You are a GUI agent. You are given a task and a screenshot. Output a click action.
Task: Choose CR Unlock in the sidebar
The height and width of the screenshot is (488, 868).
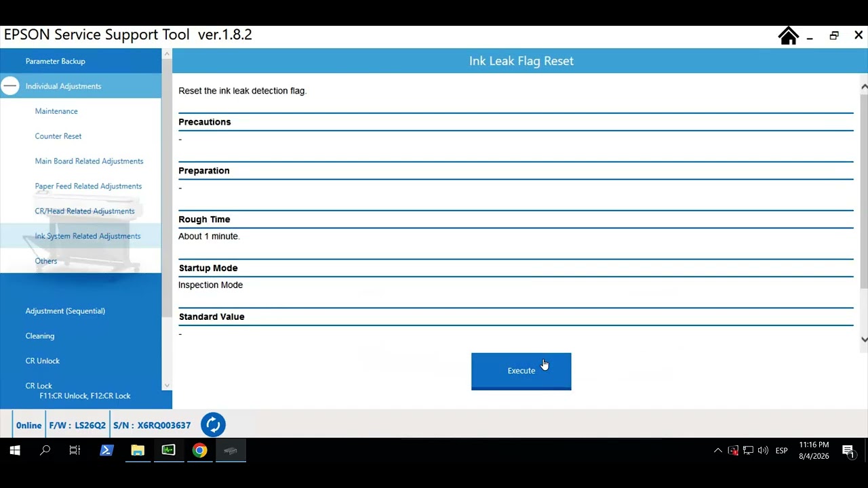43,361
